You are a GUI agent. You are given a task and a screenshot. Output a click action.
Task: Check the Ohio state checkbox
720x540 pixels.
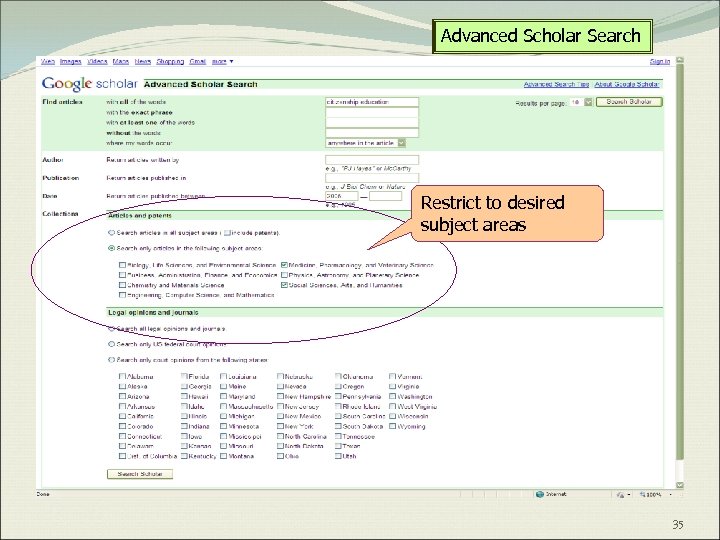pyautogui.click(x=280, y=456)
